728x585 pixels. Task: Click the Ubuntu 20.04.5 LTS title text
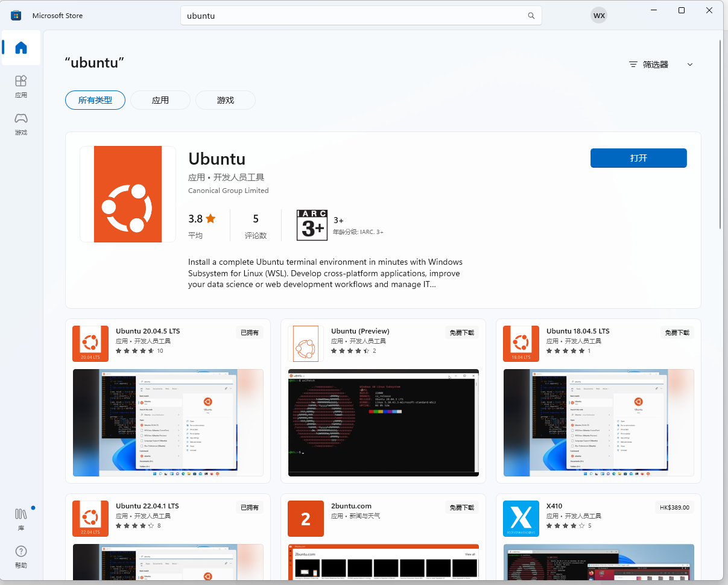coord(148,331)
